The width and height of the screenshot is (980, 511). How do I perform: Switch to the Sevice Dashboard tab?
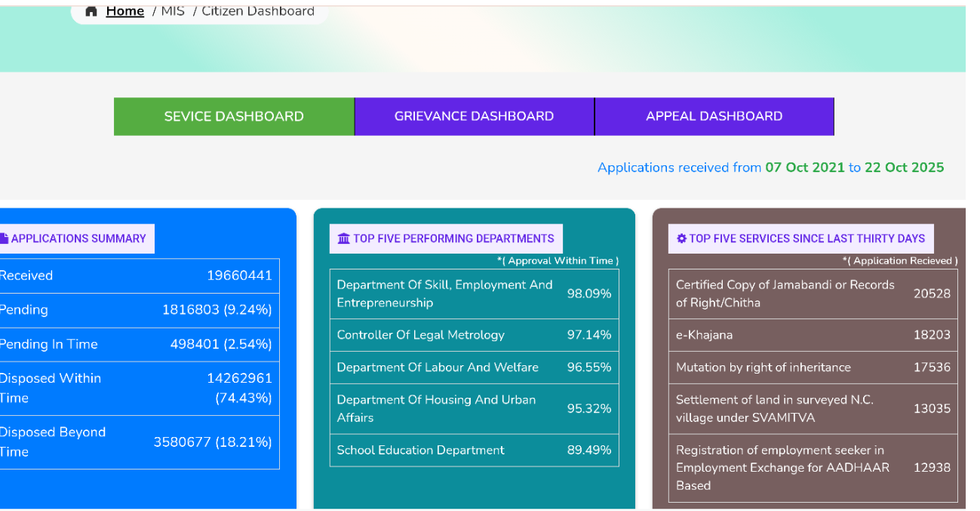coord(234,116)
